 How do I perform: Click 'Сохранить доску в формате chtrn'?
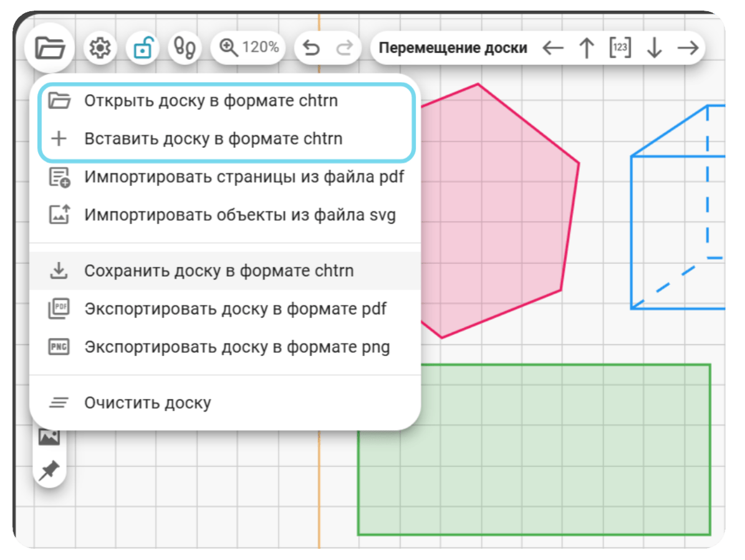(x=226, y=271)
